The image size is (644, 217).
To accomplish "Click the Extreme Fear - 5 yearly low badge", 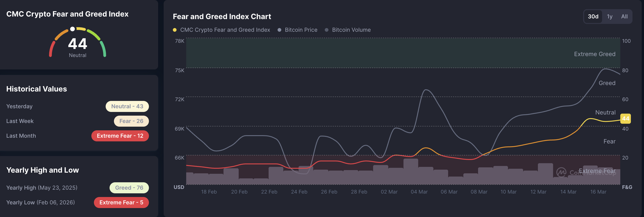I will [x=121, y=203].
